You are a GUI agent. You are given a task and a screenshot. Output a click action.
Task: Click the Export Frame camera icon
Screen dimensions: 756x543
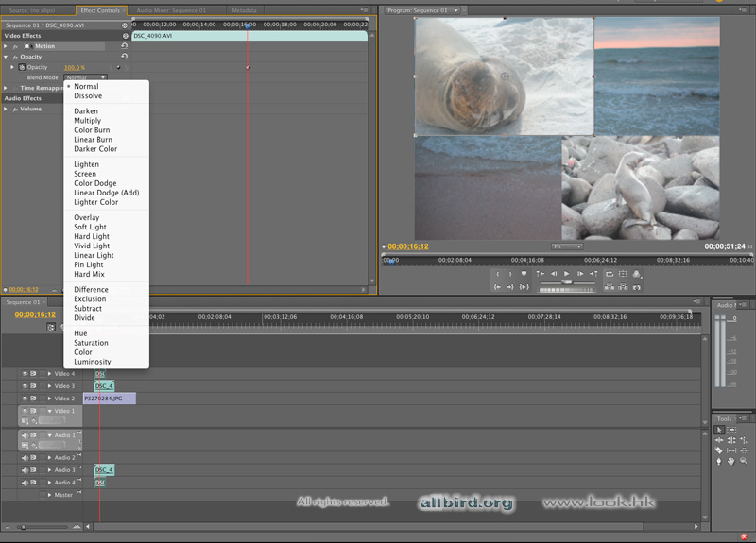click(637, 287)
